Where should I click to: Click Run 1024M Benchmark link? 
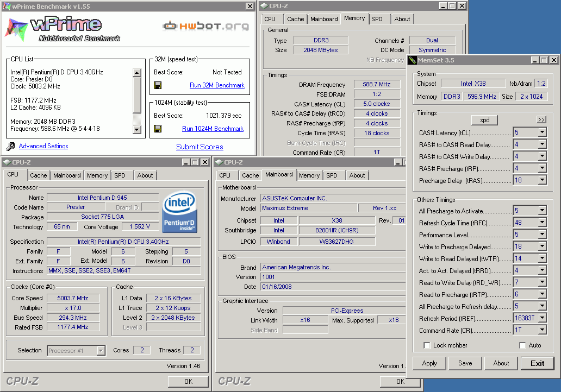pos(213,129)
